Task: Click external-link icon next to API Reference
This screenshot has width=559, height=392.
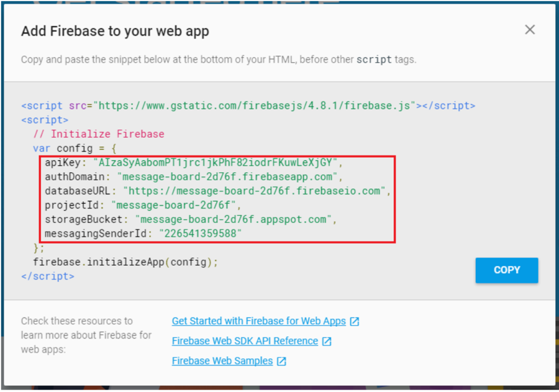Action: click(327, 342)
